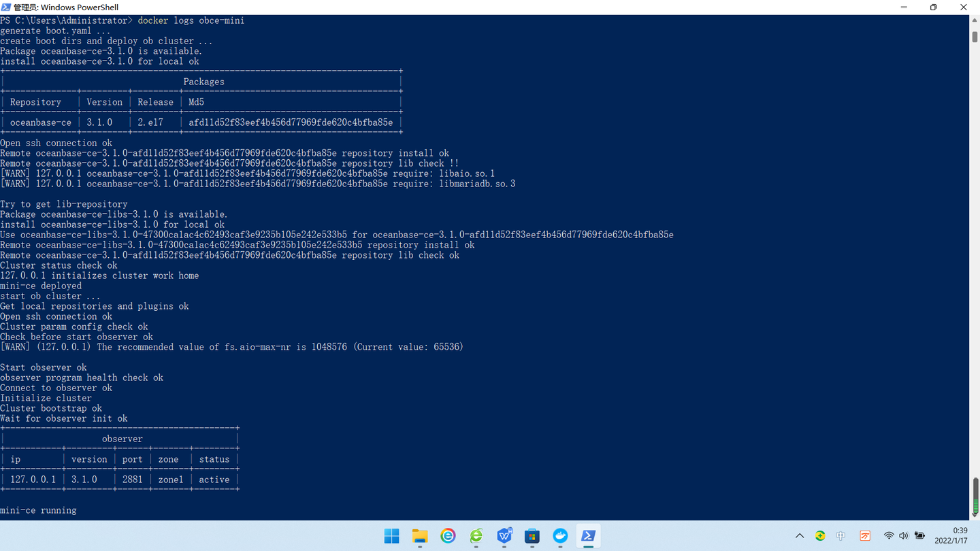
Task: Click the fs.aio-max-nr warning line
Action: [x=231, y=347]
